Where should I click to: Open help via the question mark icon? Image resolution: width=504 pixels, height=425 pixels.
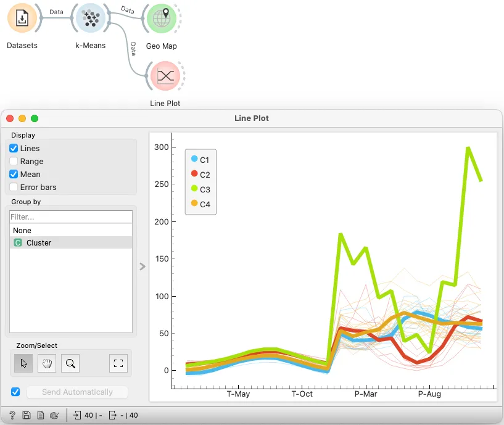coord(12,415)
